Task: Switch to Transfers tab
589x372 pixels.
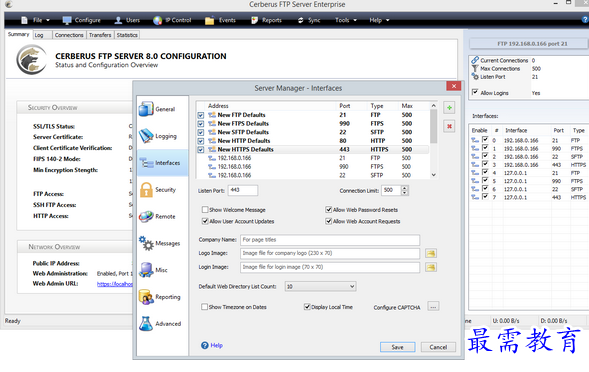Action: click(x=100, y=35)
